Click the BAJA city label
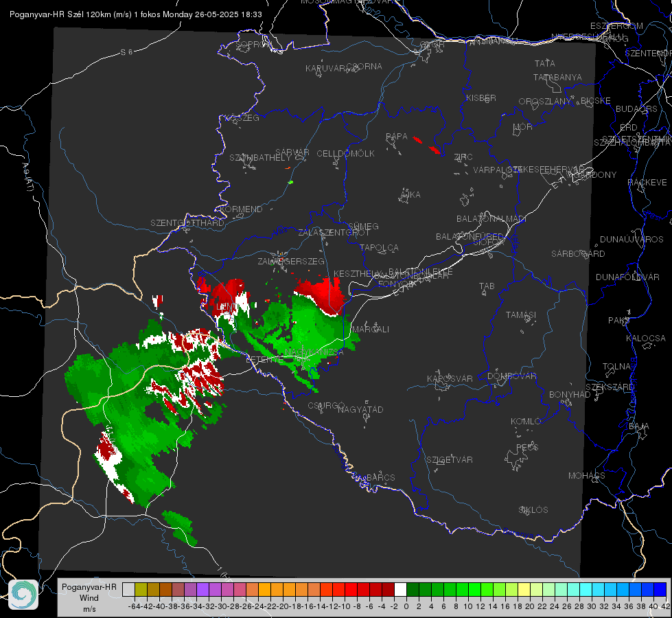 tap(639, 426)
